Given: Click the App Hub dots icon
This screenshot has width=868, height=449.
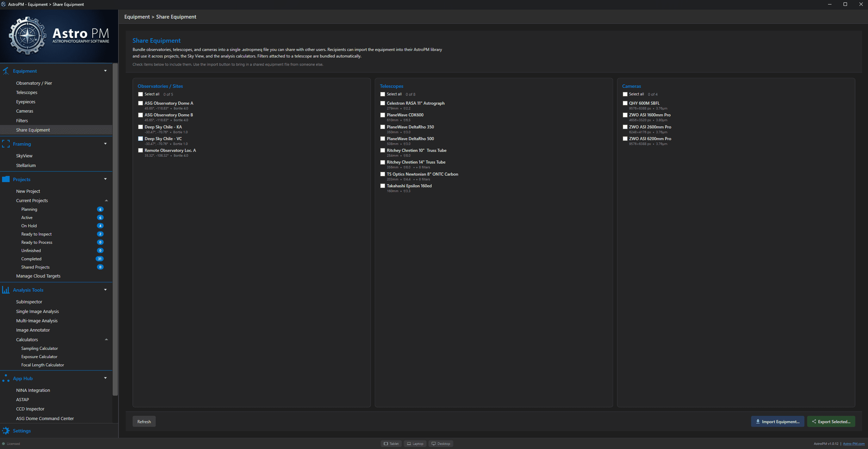Looking at the screenshot, I should pos(6,378).
